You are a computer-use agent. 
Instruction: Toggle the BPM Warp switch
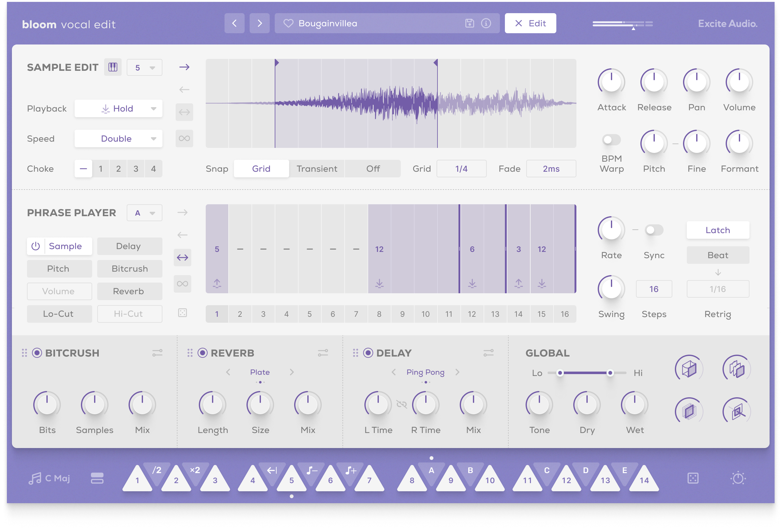click(611, 140)
